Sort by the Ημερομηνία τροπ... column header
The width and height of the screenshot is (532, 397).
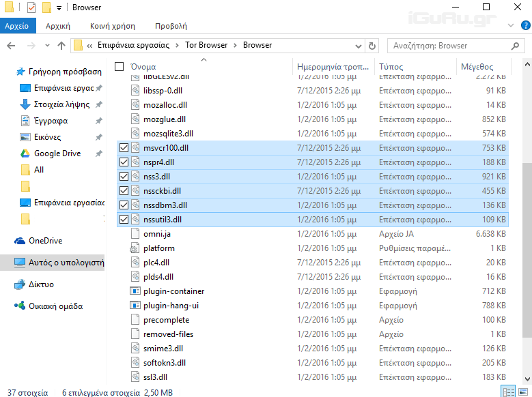pyautogui.click(x=333, y=66)
